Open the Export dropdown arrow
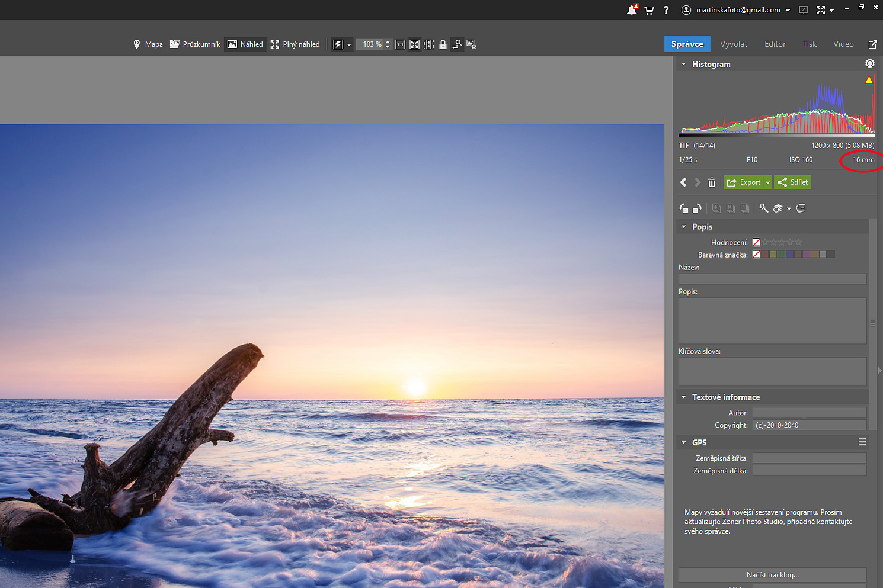Viewport: 883px width, 588px height. point(768,182)
